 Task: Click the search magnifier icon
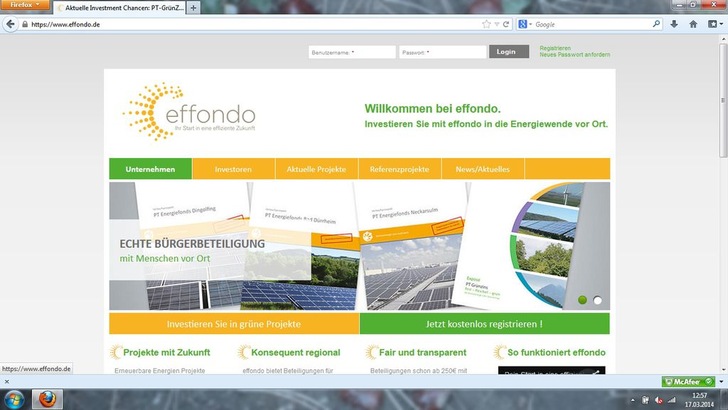point(656,24)
